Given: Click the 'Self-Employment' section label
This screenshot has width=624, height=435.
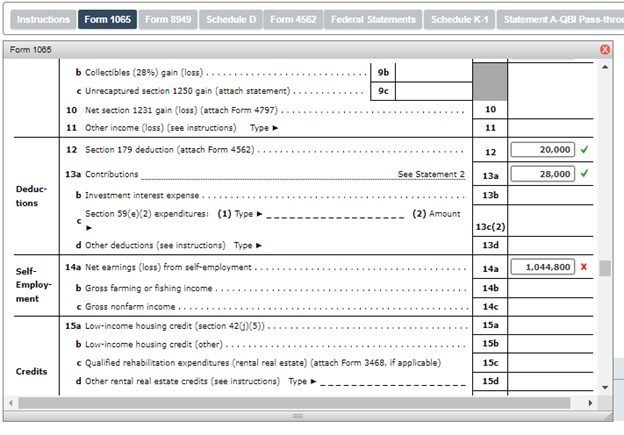Looking at the screenshot, I should pyautogui.click(x=33, y=285).
